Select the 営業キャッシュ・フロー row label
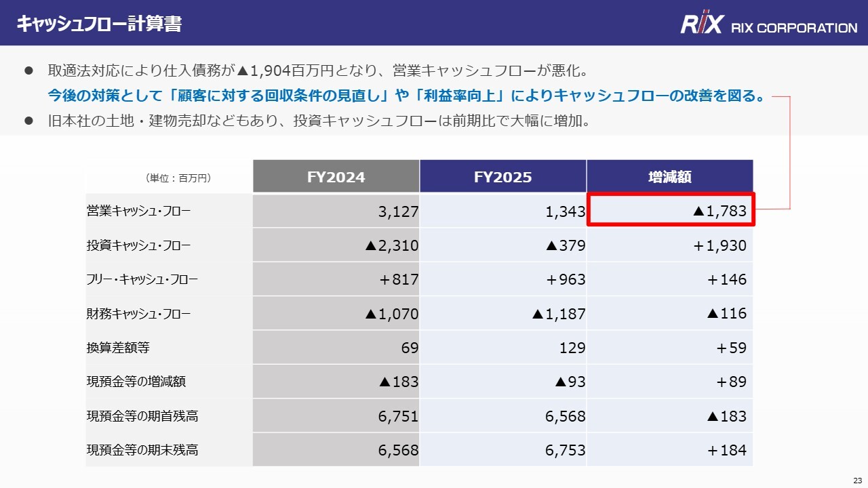 tap(139, 211)
